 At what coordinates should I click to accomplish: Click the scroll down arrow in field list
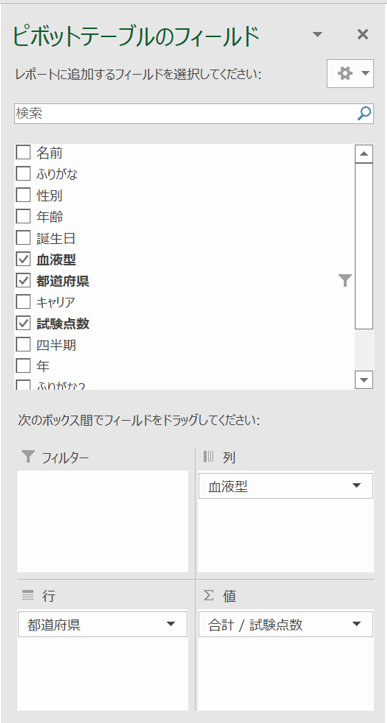click(x=364, y=380)
